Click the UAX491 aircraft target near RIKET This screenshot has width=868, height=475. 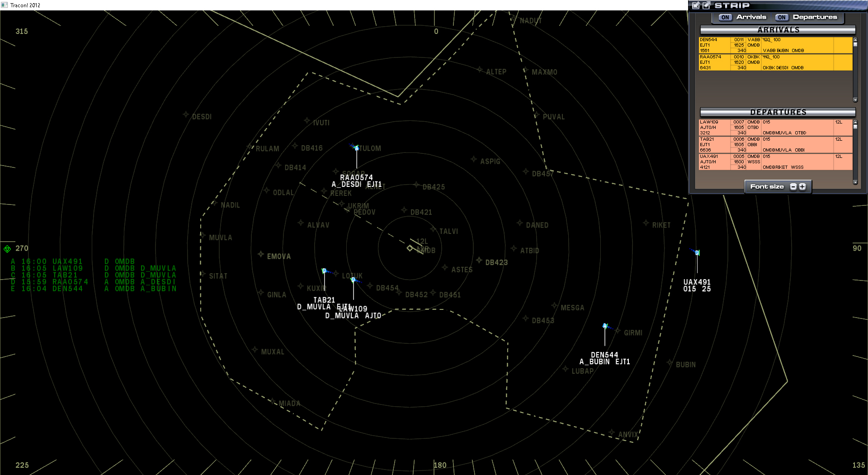click(x=696, y=253)
